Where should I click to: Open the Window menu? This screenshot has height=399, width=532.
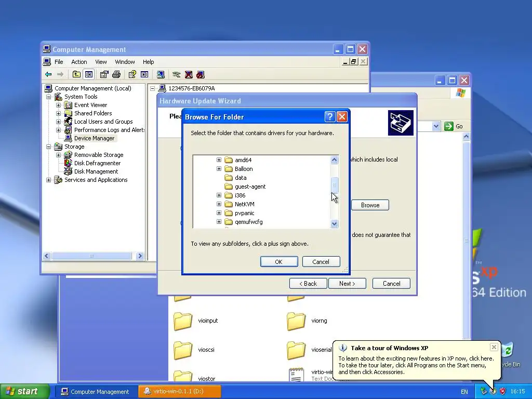point(125,62)
